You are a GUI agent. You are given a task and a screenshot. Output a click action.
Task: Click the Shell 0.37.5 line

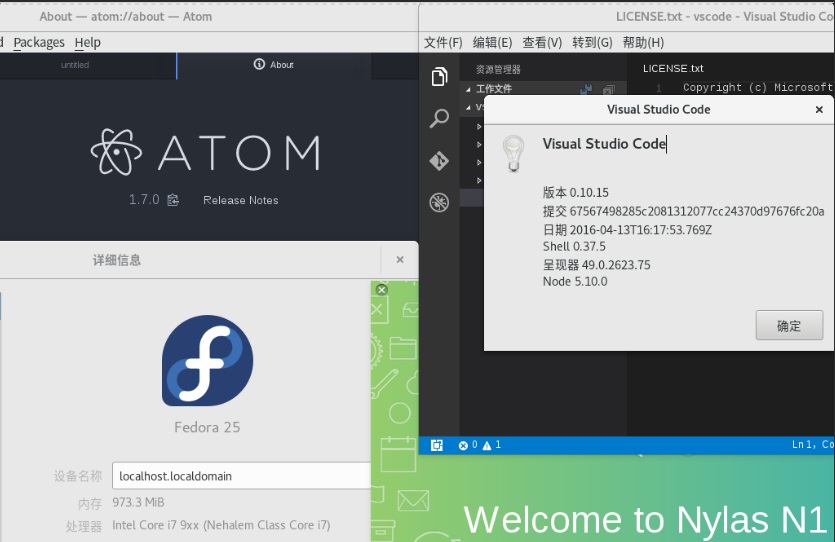pos(574,247)
